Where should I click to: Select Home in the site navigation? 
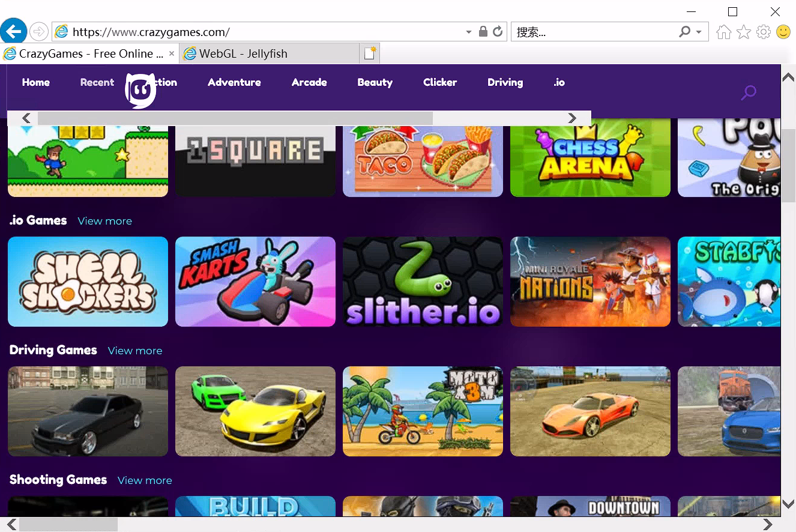36,82
